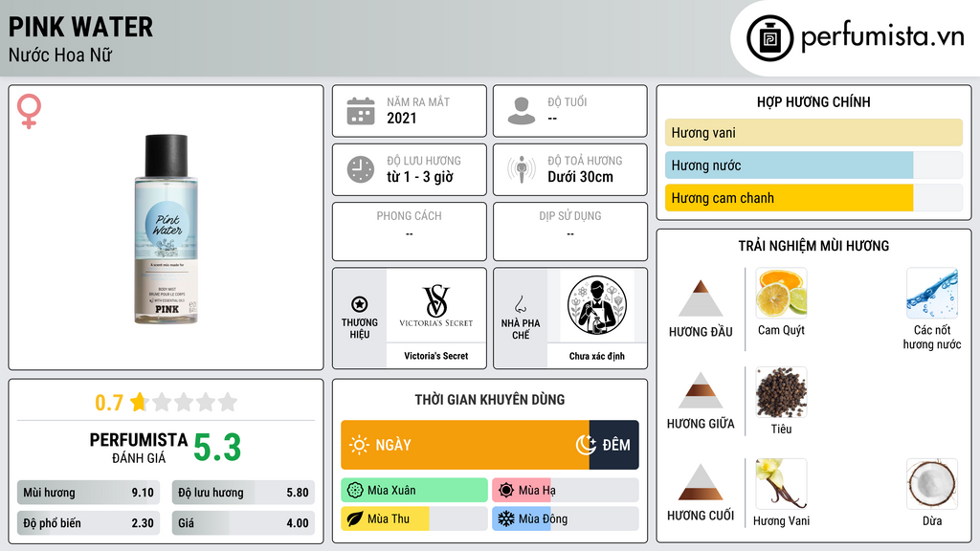Screen dimensions: 980x551
Task: Click the perfumista.vn site name text
Action: [x=882, y=36]
